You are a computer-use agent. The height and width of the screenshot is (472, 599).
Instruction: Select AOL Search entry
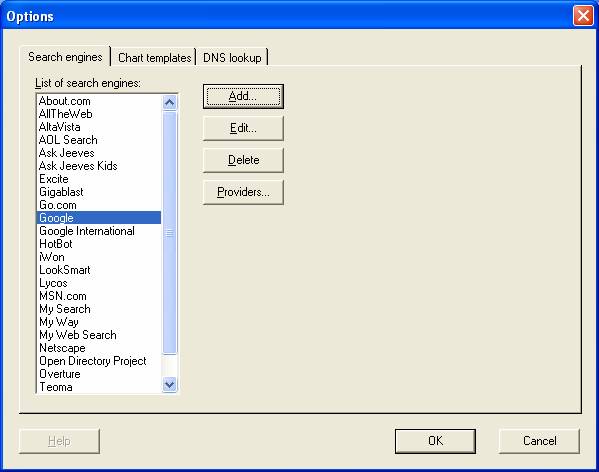pyautogui.click(x=99, y=140)
